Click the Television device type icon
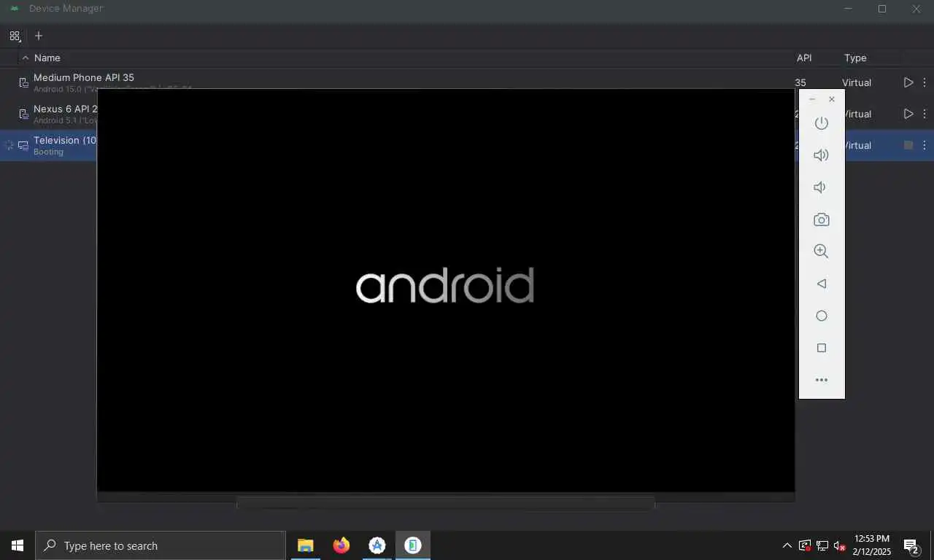The image size is (934, 560). pos(23,145)
